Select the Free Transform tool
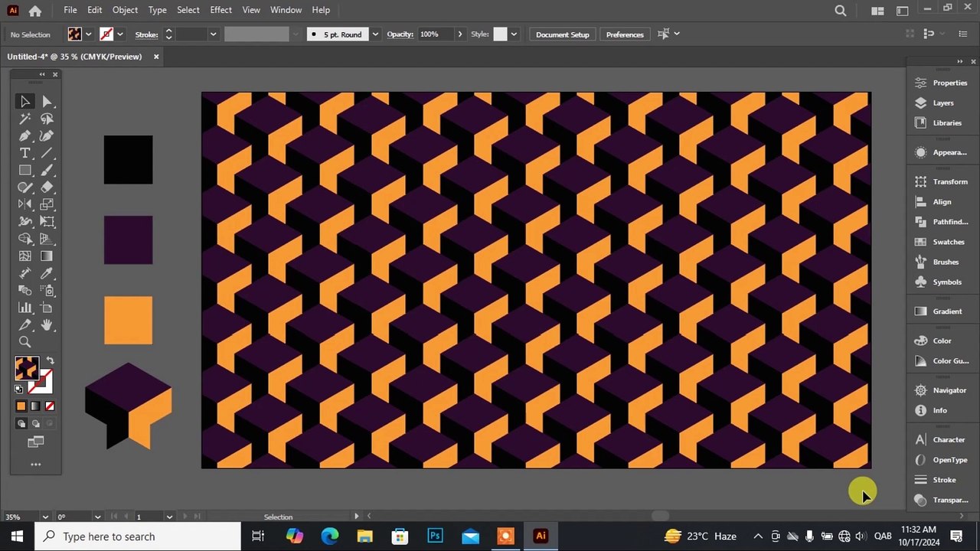The width and height of the screenshot is (980, 551). (47, 221)
